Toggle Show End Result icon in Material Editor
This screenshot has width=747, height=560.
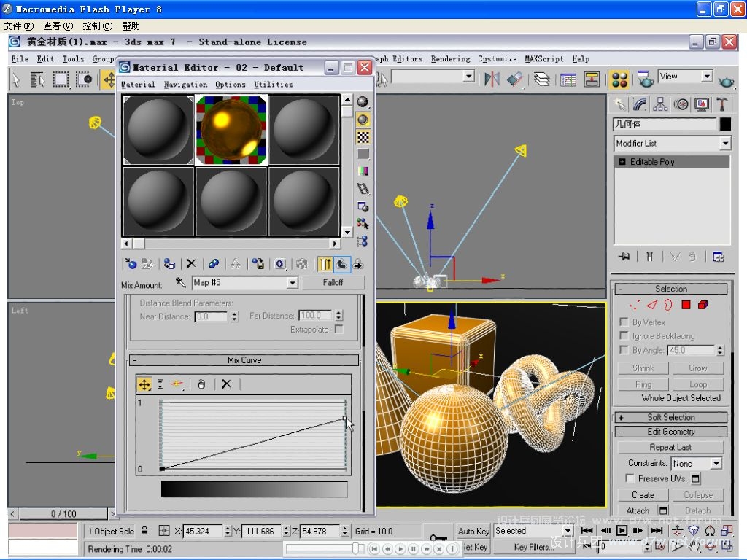pyautogui.click(x=325, y=264)
